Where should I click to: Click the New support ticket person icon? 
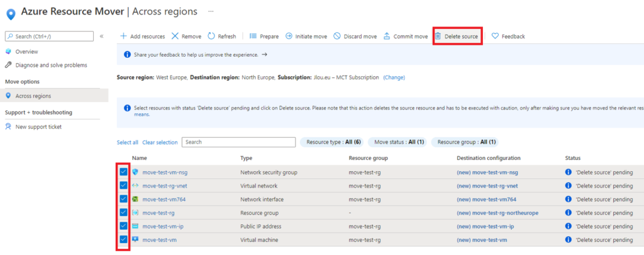8,127
